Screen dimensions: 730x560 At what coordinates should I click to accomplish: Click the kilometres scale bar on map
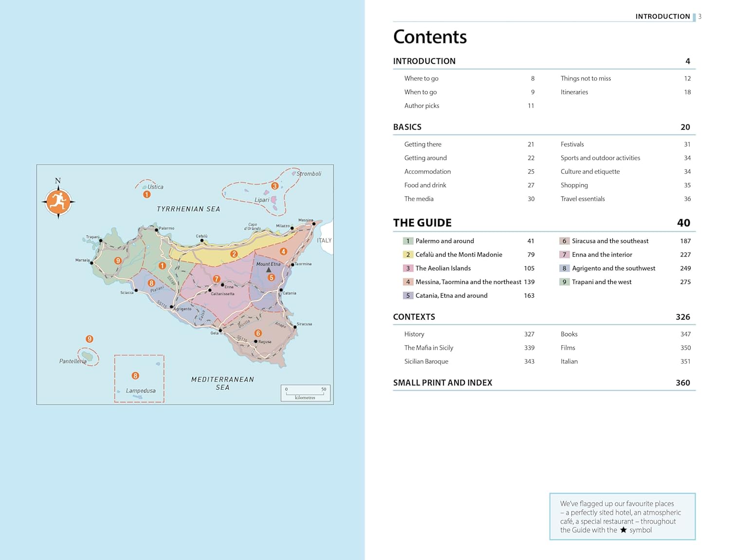[305, 393]
